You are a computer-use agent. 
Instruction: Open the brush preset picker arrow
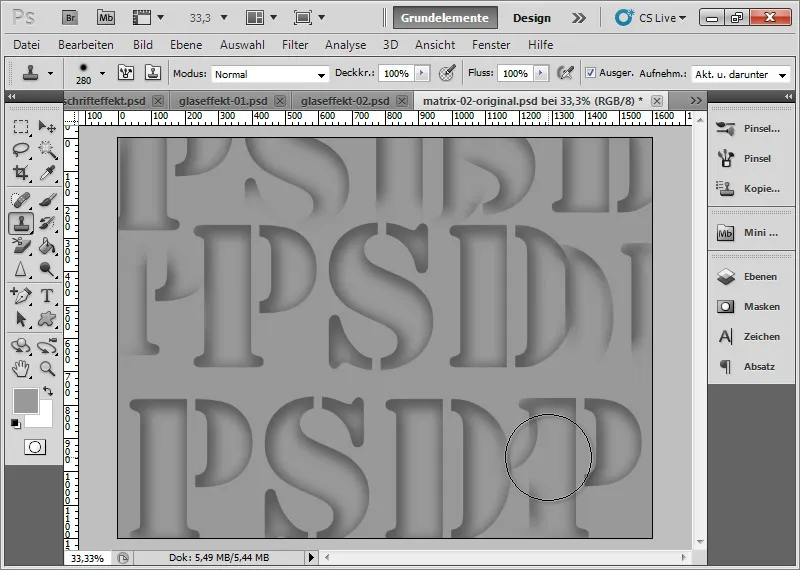[x=103, y=73]
